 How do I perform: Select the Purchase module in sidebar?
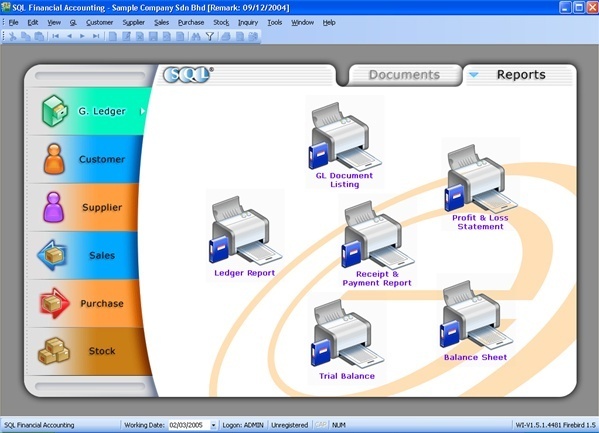(85, 303)
